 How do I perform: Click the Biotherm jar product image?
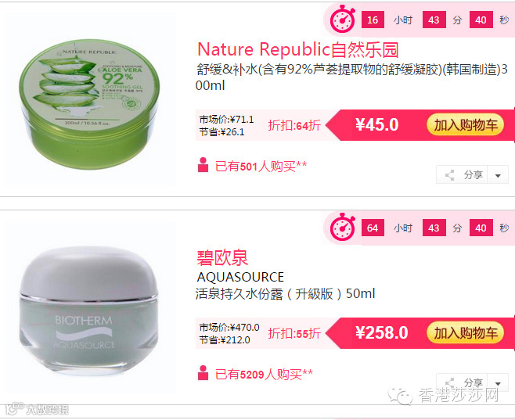[88, 310]
